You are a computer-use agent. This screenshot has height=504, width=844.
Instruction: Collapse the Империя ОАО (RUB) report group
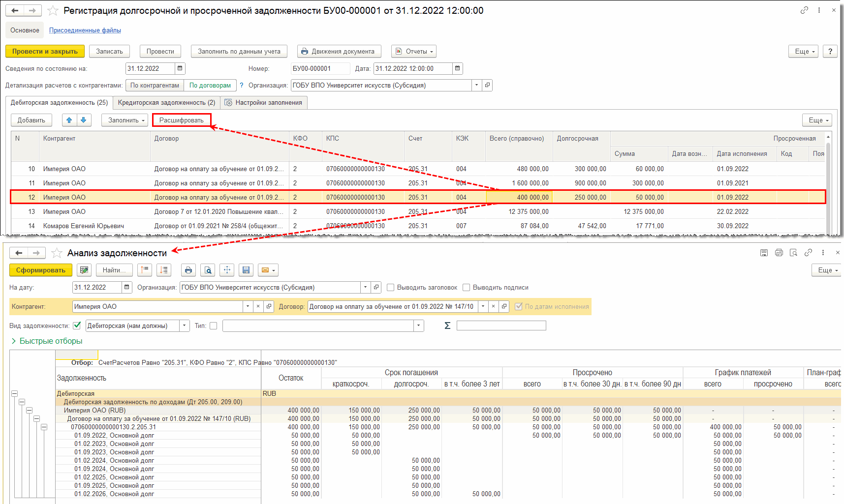click(x=30, y=410)
